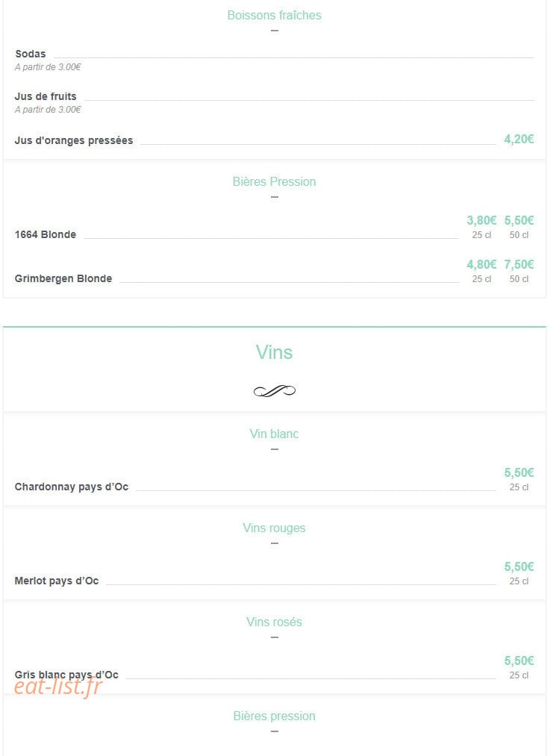Click the decorative swirl icon under Vins
This screenshot has height=756, width=550.
275,391
